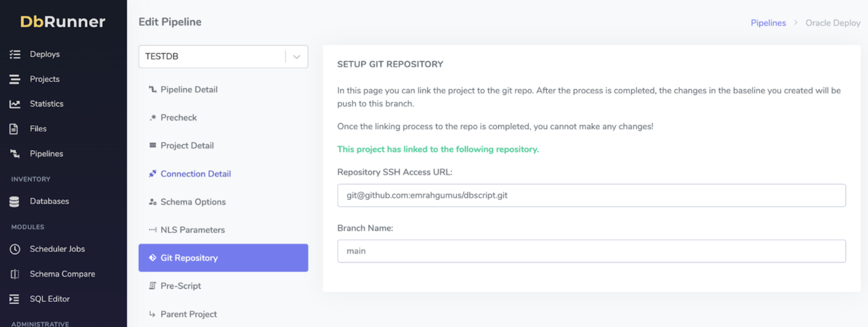Click the Scheduler Jobs clock icon
This screenshot has width=868, height=327.
coord(15,249)
